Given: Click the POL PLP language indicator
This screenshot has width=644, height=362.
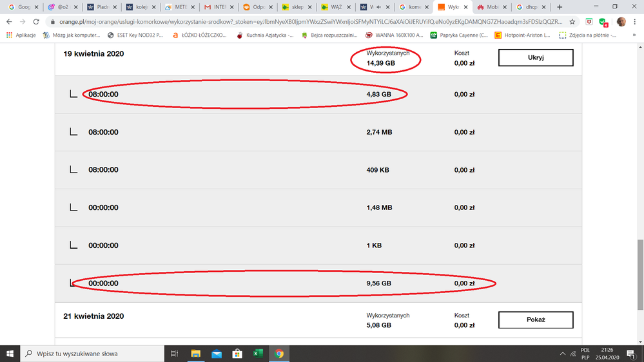Looking at the screenshot, I should [x=585, y=354].
